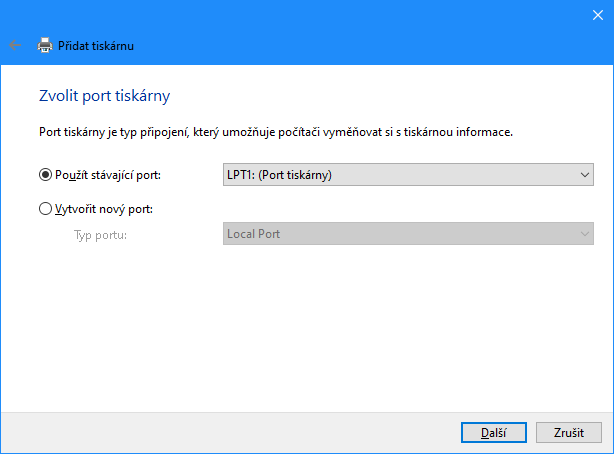Click the greyed Local Port text in combo box
This screenshot has height=454, width=614.
coord(253,234)
